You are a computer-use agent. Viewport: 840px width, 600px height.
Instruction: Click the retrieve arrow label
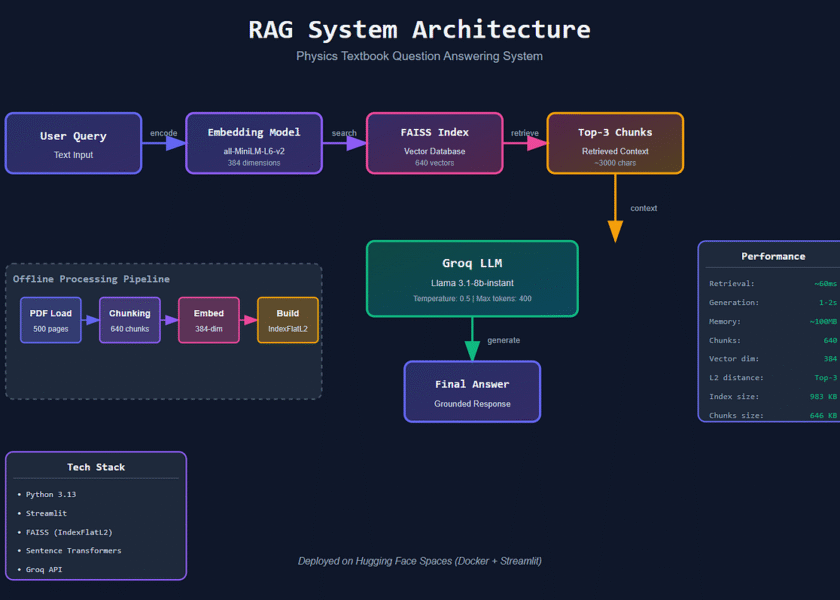[525, 133]
